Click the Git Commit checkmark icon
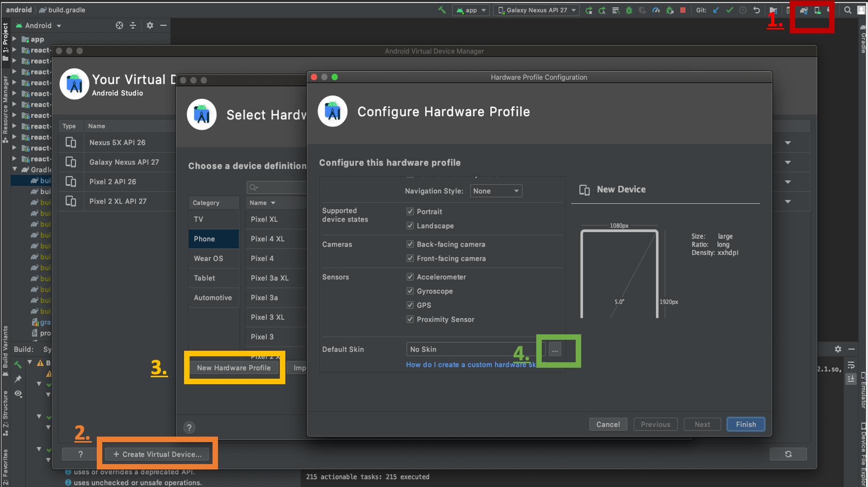This screenshot has height=487, width=868. pos(729,10)
